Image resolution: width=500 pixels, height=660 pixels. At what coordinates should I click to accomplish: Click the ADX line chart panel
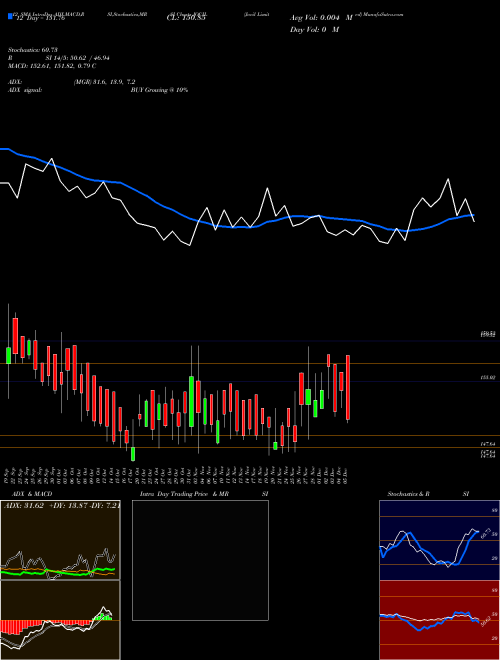(60, 540)
